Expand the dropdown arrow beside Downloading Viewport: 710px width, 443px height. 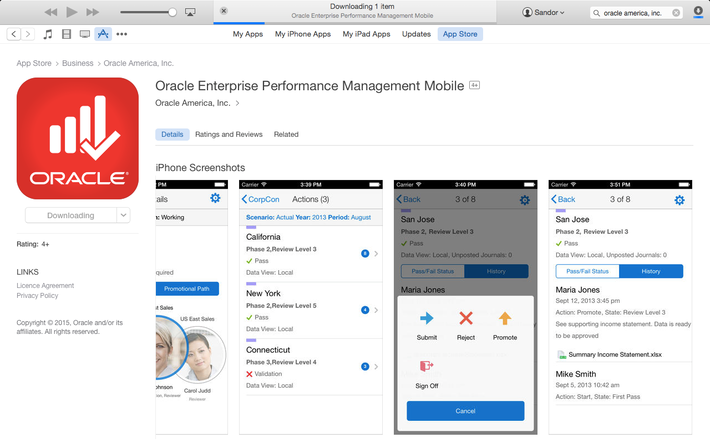click(x=123, y=215)
